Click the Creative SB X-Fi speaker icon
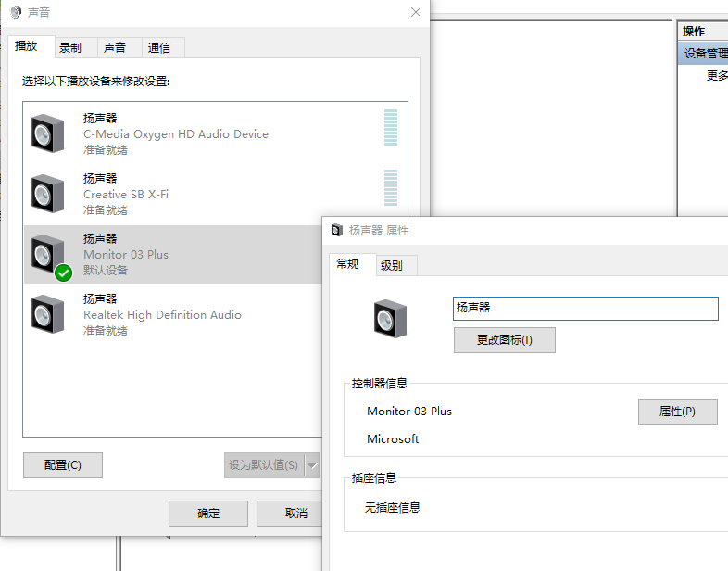Image resolution: width=728 pixels, height=571 pixels. click(x=48, y=194)
